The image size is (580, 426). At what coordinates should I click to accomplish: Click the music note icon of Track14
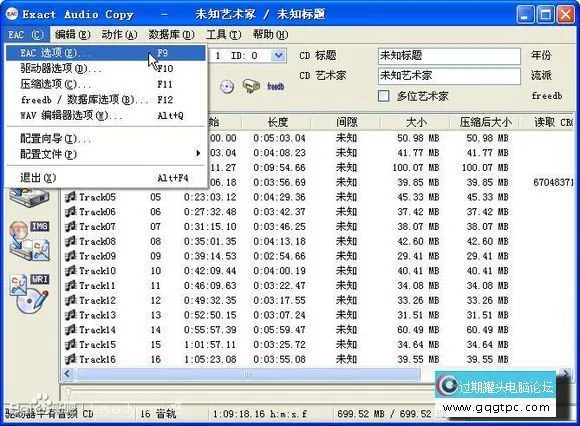click(70, 330)
